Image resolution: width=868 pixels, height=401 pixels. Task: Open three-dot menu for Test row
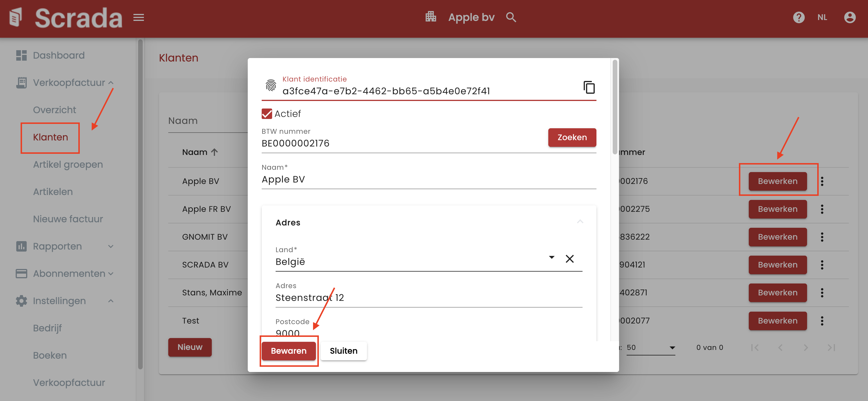click(822, 321)
